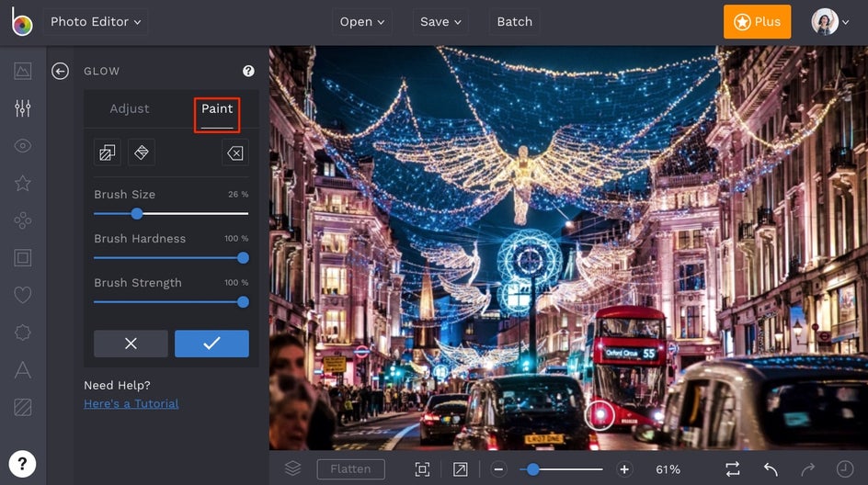The height and width of the screenshot is (485, 868).
Task: Zoom in with the plus button
Action: pyautogui.click(x=624, y=469)
